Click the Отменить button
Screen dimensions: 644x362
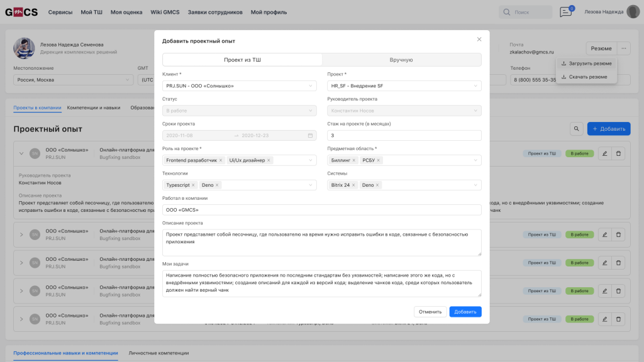pyautogui.click(x=430, y=312)
